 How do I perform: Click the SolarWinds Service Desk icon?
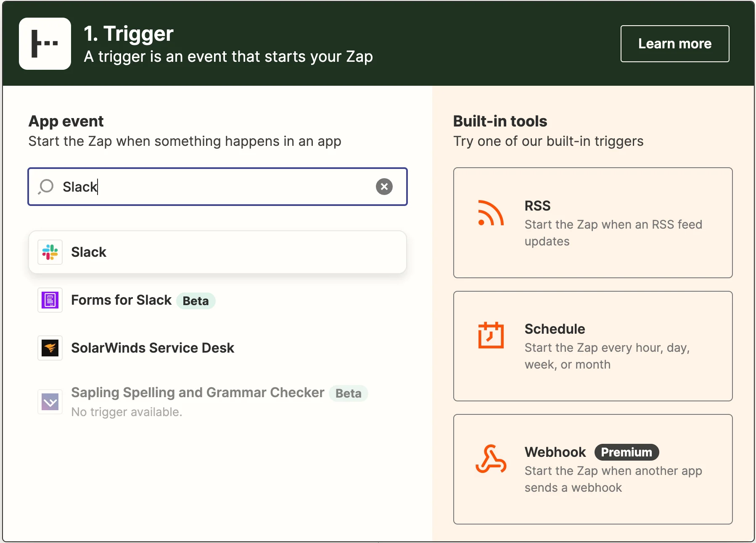pos(50,348)
